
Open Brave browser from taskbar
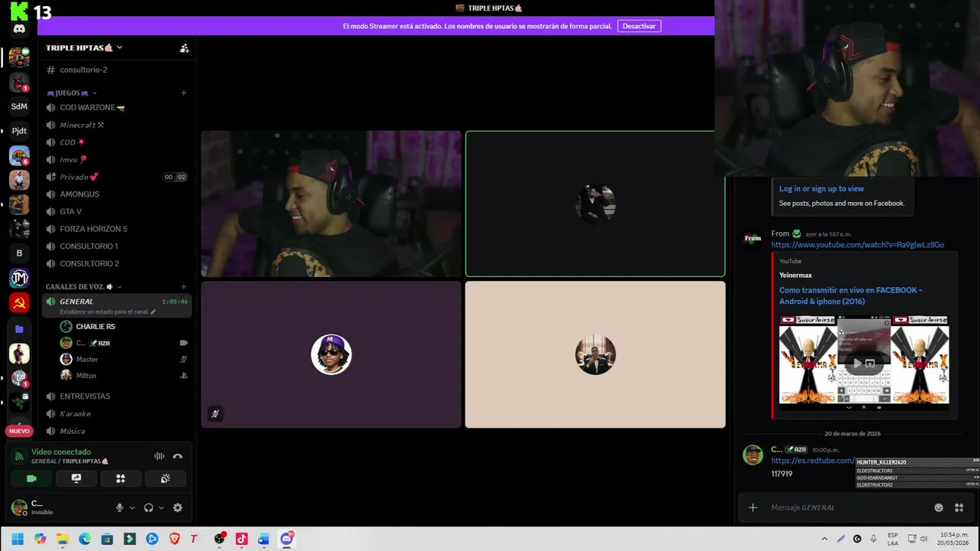tap(175, 539)
